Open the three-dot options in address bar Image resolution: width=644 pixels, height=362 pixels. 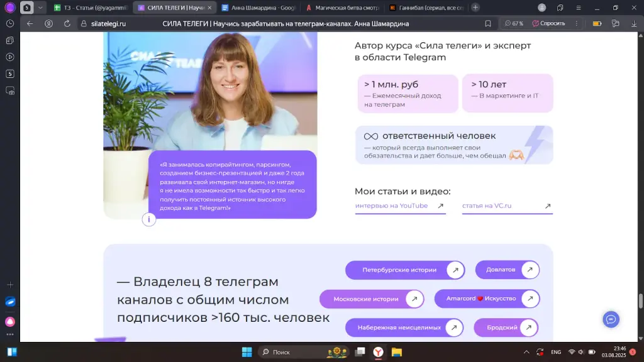pos(576,24)
